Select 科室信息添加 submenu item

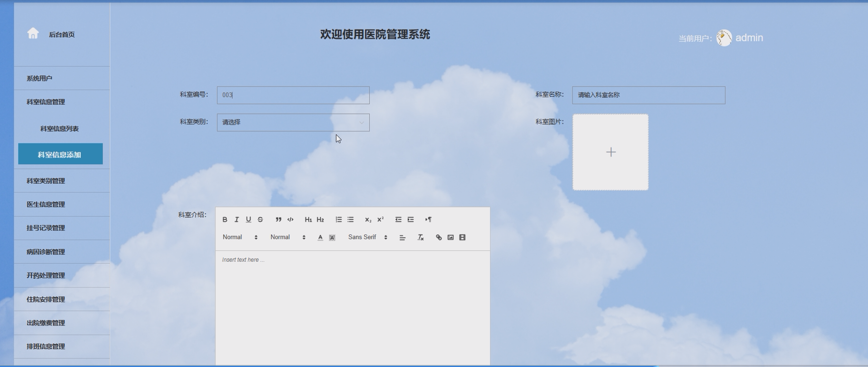click(60, 154)
